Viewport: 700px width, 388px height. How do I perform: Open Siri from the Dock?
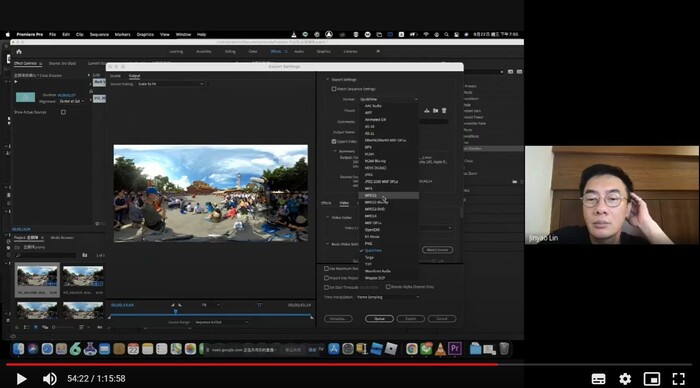point(33,349)
